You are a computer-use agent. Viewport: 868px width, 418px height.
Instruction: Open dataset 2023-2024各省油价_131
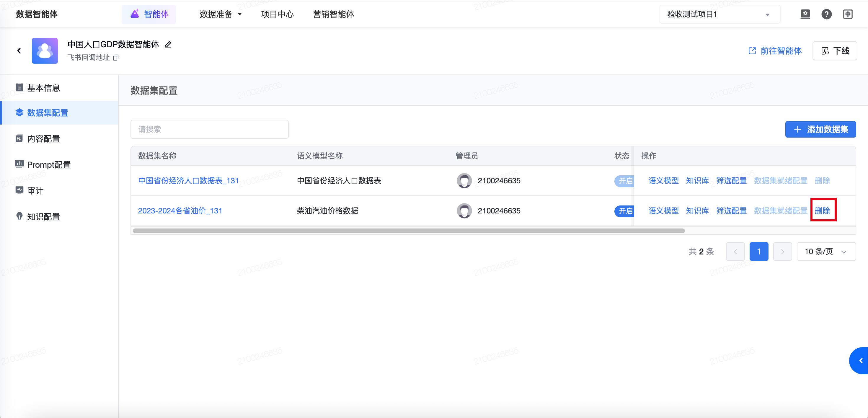180,211
